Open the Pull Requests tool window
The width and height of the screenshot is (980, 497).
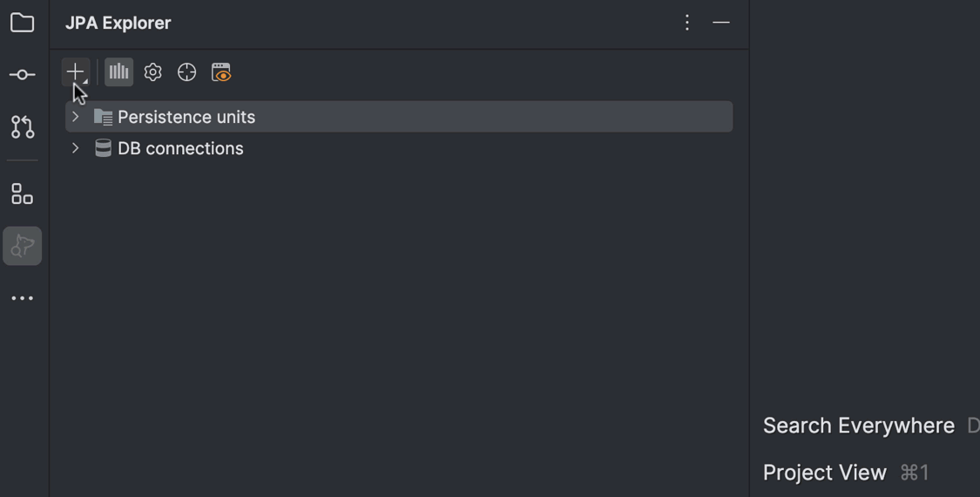(23, 127)
